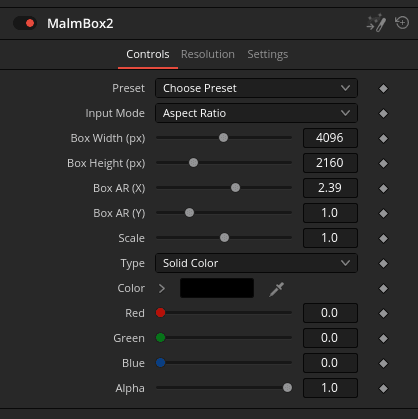Viewport: 418px width, 419px height.
Task: Add keyframe for Blue channel
Action: click(383, 363)
